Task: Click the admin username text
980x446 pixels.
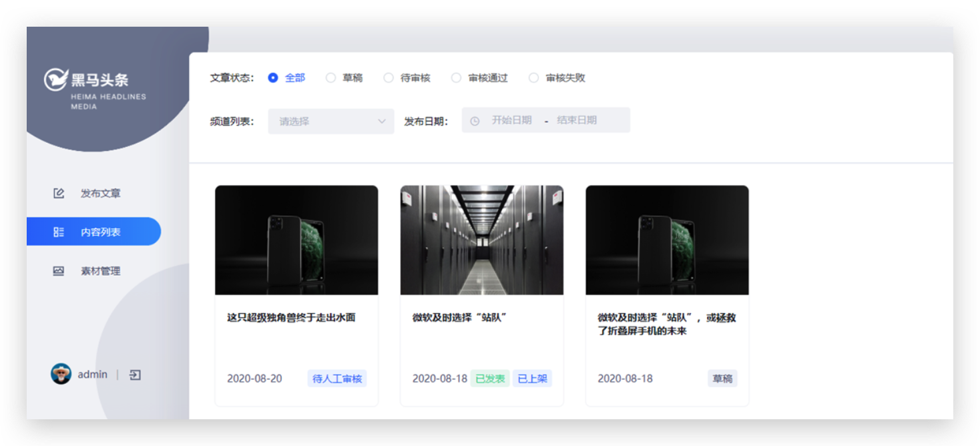Action: coord(92,375)
